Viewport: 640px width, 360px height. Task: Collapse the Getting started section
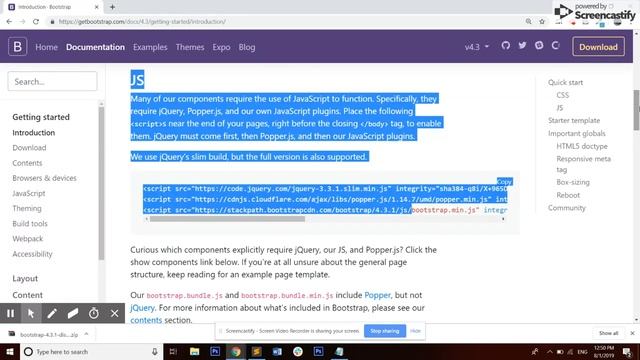pyautogui.click(x=41, y=117)
